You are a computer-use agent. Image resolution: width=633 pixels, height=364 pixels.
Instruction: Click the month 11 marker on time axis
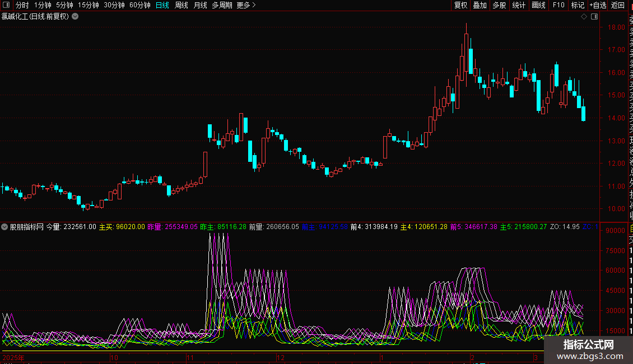(190, 357)
